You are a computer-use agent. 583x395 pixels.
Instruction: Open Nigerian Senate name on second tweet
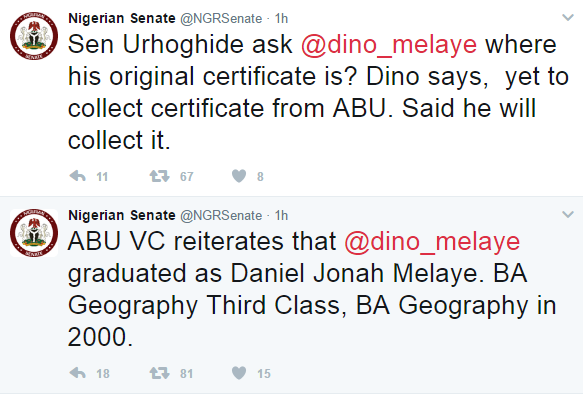(122, 215)
